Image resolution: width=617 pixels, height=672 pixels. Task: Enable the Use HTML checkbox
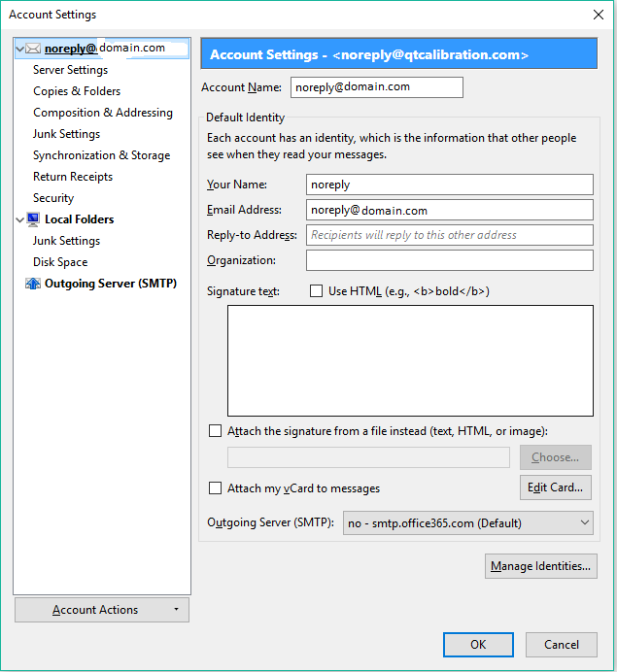point(316,291)
